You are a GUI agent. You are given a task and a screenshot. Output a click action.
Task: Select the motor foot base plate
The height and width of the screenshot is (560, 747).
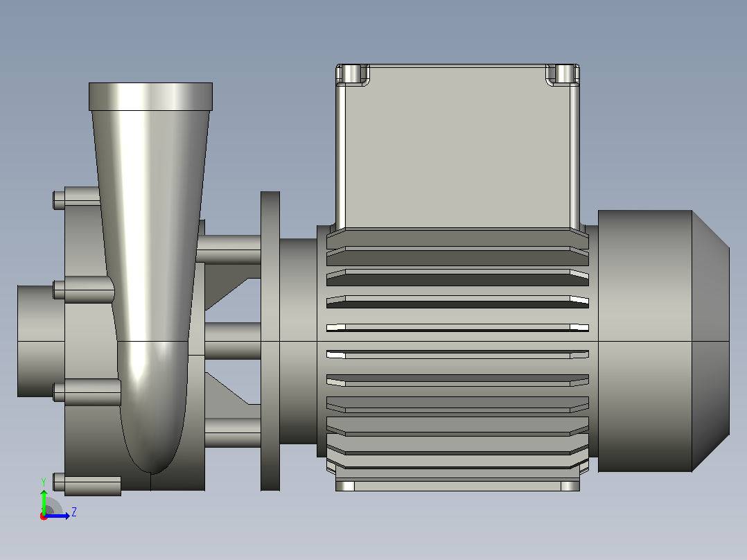coord(457,486)
